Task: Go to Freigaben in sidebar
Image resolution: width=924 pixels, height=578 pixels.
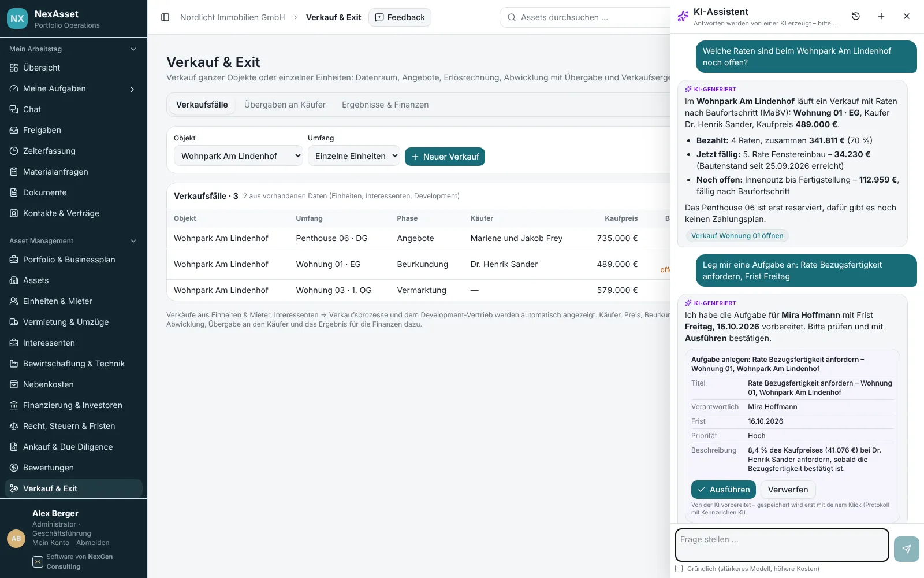Action: pyautogui.click(x=73, y=130)
